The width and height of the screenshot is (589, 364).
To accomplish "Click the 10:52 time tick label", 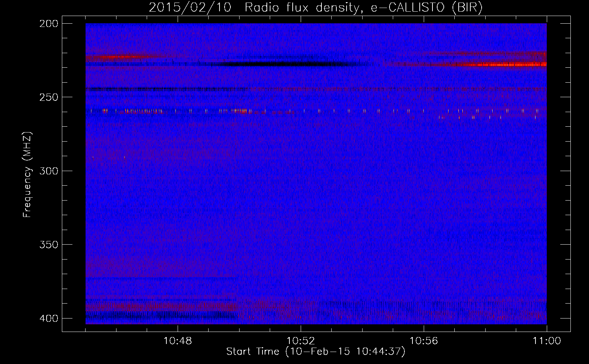I will 301,341.
